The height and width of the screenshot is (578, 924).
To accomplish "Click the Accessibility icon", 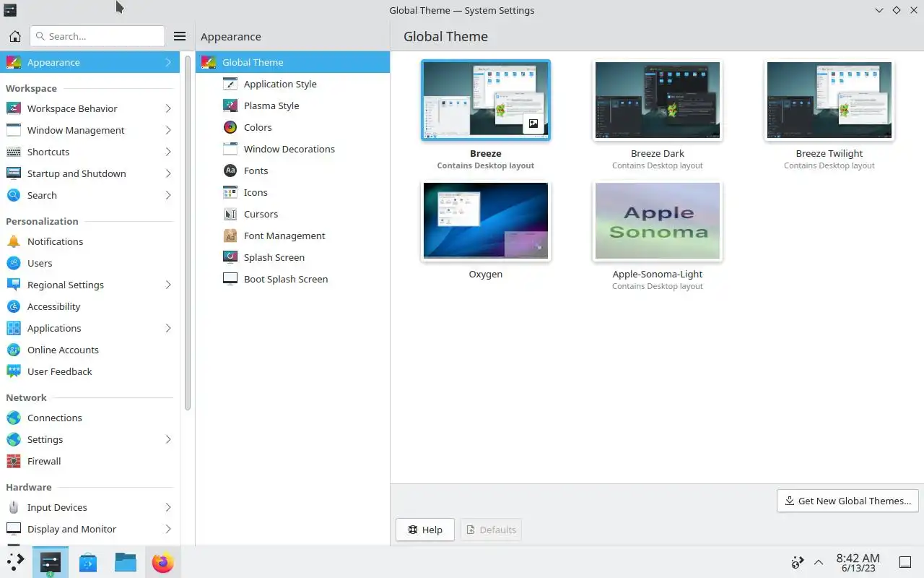I will pyautogui.click(x=14, y=306).
